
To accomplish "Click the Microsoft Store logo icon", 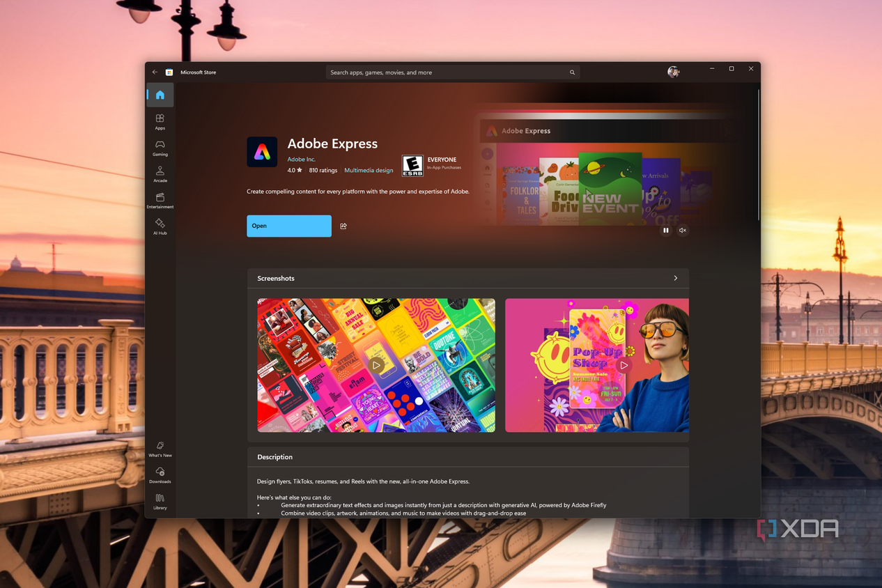I will pos(169,72).
